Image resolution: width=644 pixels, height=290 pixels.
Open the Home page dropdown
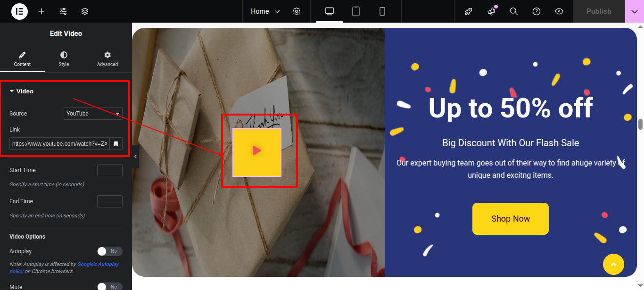click(265, 11)
